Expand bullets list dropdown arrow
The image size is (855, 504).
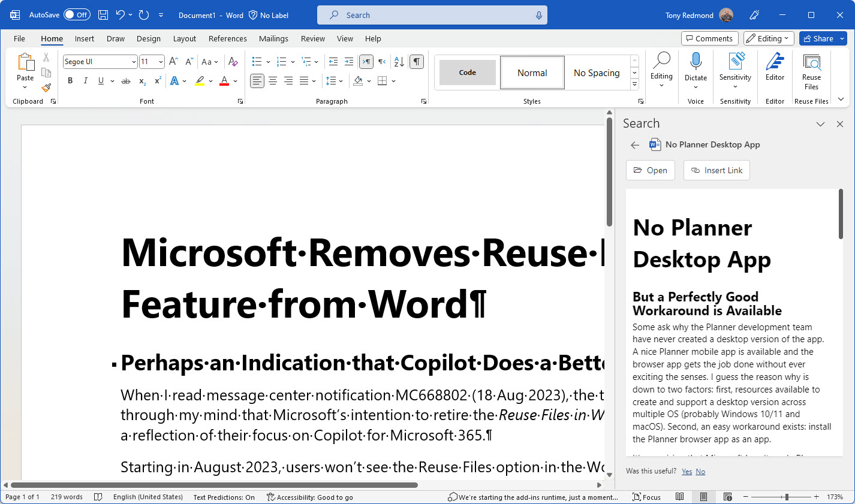[268, 62]
